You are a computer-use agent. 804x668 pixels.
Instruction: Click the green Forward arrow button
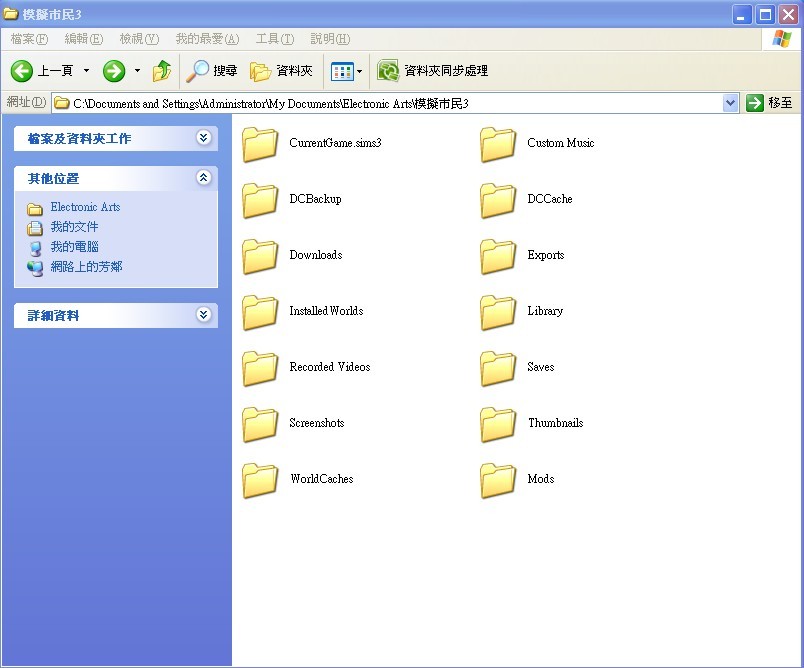pyautogui.click(x=114, y=71)
